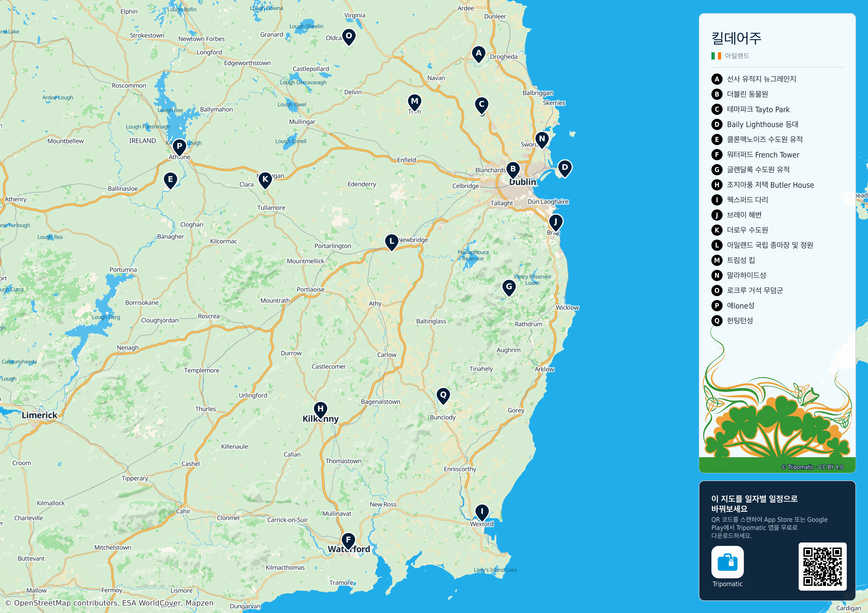Viewport: 868px width, 613px height.
Task: Click map pin L near Newbridge
Action: [x=392, y=242]
